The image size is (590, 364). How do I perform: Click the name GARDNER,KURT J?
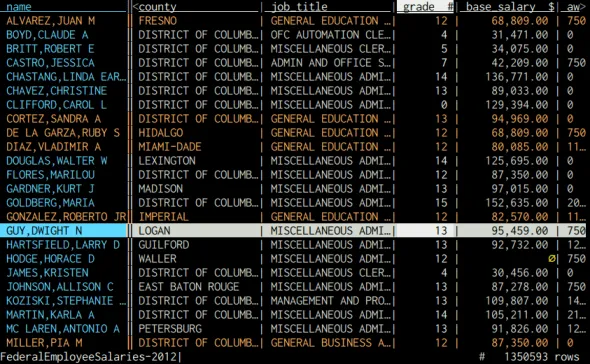[x=50, y=189]
